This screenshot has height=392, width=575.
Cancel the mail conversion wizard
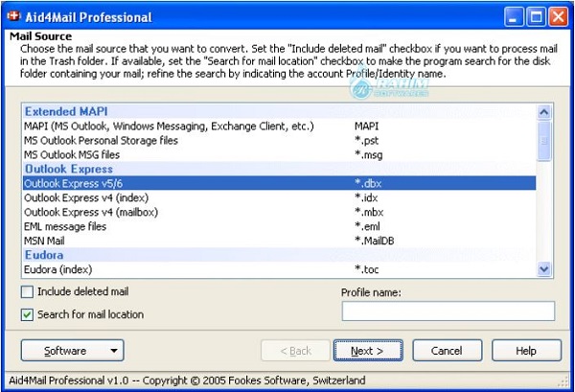[447, 351]
